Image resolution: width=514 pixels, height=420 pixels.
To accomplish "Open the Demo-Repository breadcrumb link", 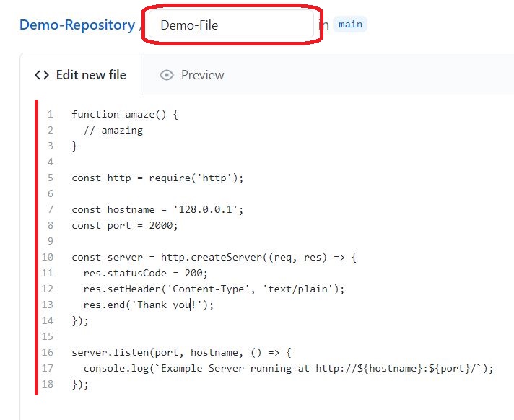I will pyautogui.click(x=77, y=25).
